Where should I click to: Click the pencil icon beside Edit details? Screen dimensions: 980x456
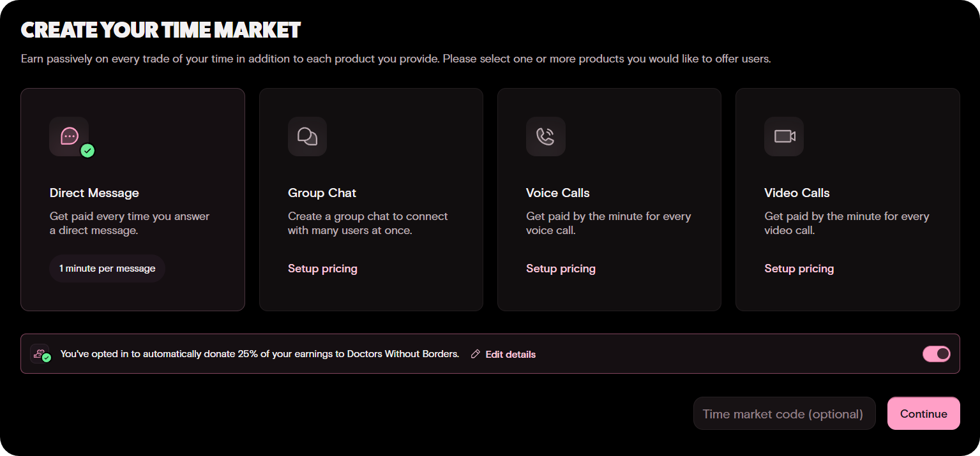[475, 354]
